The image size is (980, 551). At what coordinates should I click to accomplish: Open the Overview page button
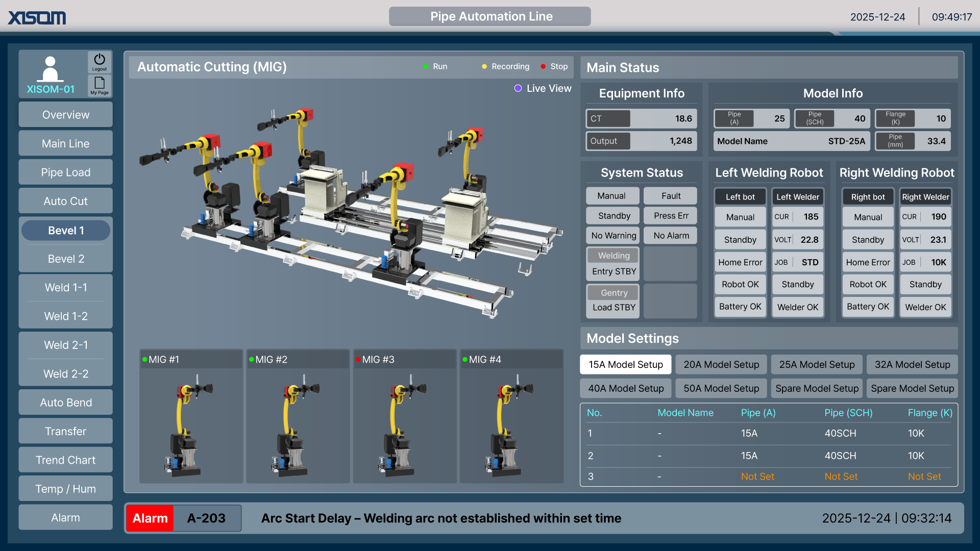pos(66,115)
